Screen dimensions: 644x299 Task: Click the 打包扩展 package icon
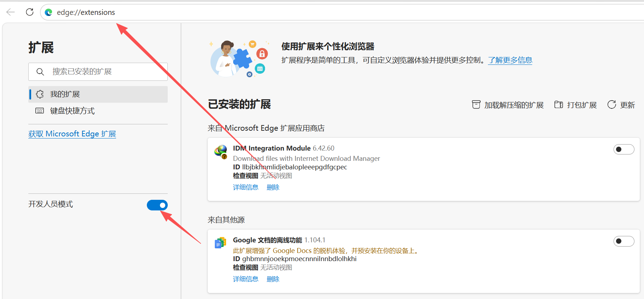coord(558,105)
